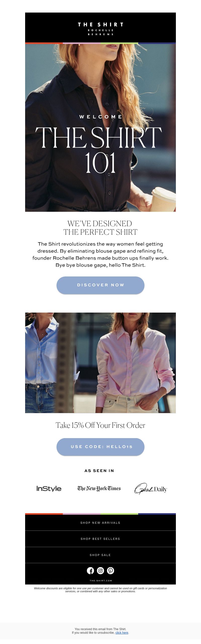Click the Discover Now button
The width and height of the screenshot is (201, 644).
coord(100,285)
